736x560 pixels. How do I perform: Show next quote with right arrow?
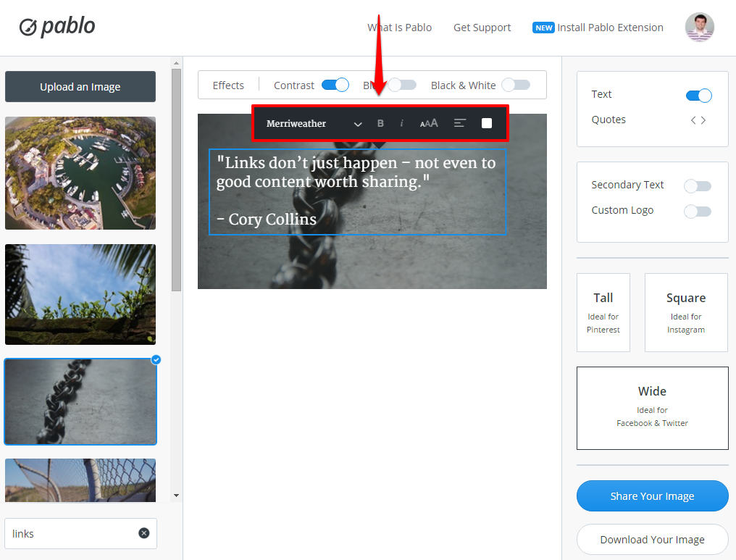(703, 120)
